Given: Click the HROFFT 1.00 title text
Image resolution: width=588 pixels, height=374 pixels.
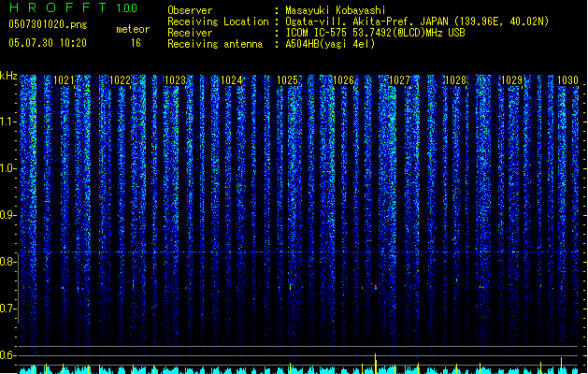Looking at the screenshot, I should tap(74, 7).
